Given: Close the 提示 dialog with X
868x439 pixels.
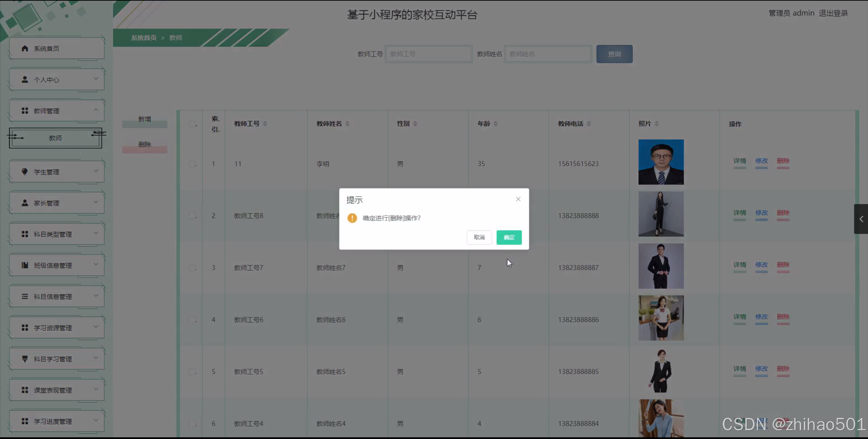Looking at the screenshot, I should (518, 199).
